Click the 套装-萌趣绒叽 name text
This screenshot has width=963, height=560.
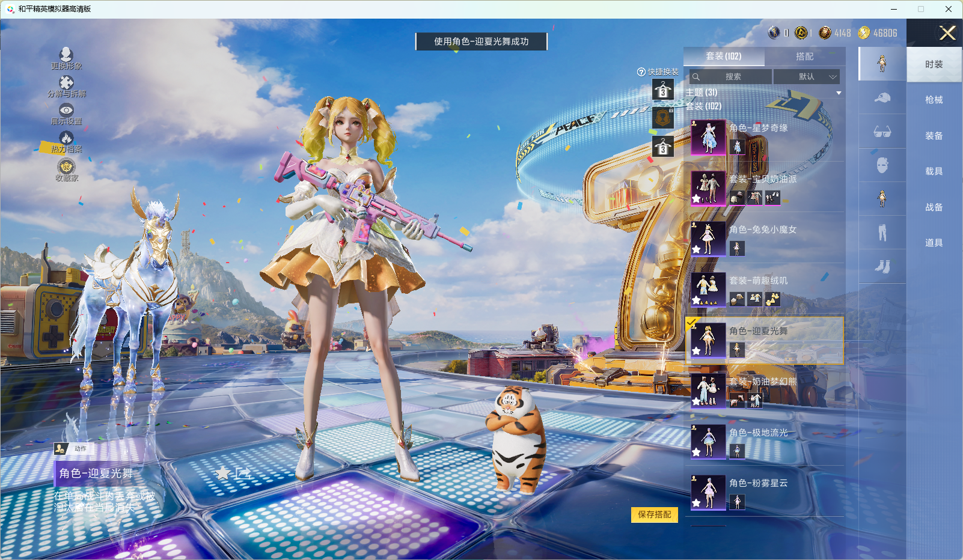[759, 281]
